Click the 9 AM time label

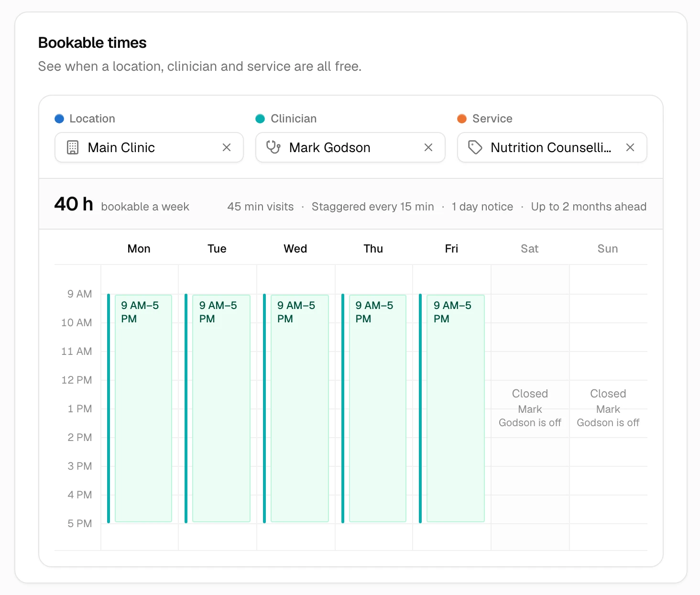click(x=80, y=294)
